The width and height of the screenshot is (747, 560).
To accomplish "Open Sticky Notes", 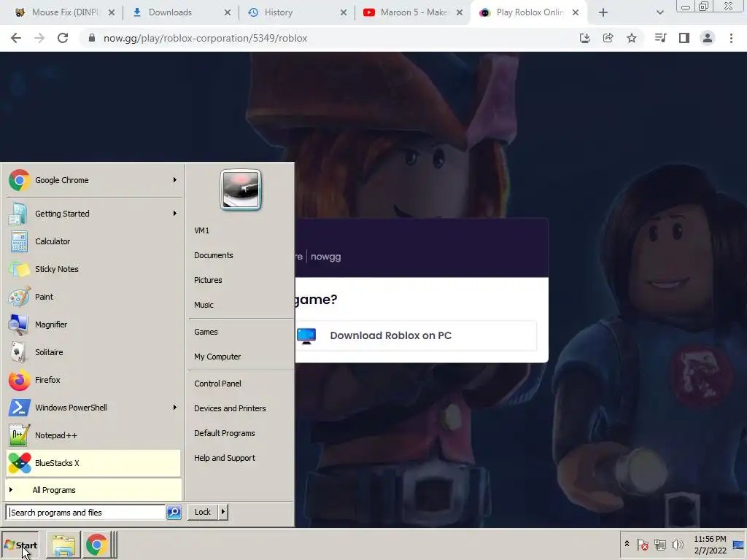I will point(93,269).
